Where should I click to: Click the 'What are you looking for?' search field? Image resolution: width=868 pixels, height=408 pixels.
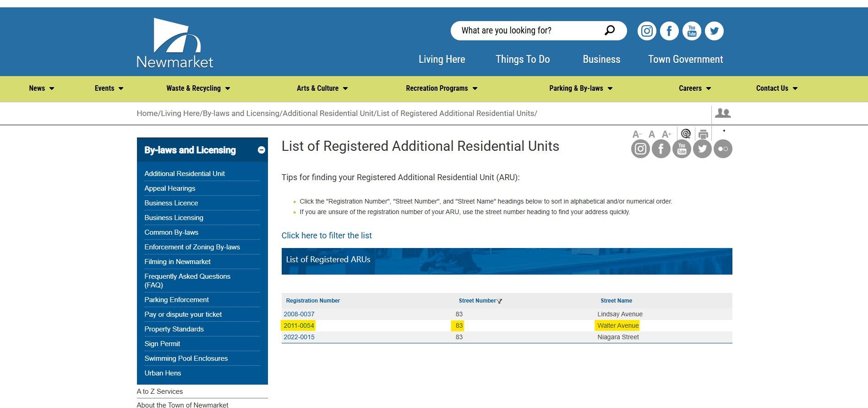tap(527, 31)
